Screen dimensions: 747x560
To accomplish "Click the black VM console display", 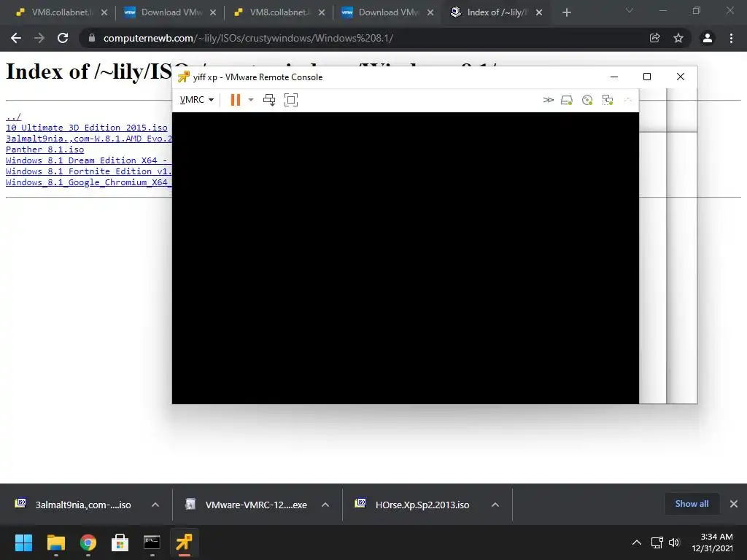I will tap(406, 257).
